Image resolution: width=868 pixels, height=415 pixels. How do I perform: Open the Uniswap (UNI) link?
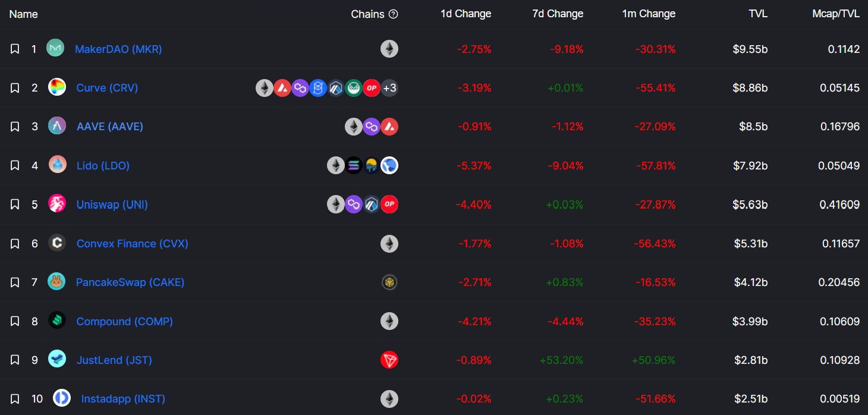coord(112,205)
